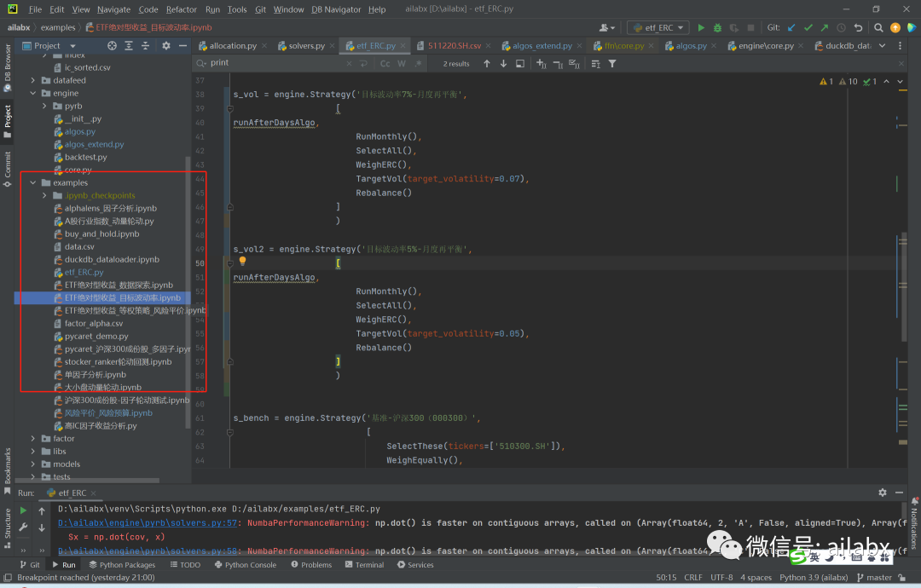Open the Terminal tool window
921x588 pixels.
364,564
